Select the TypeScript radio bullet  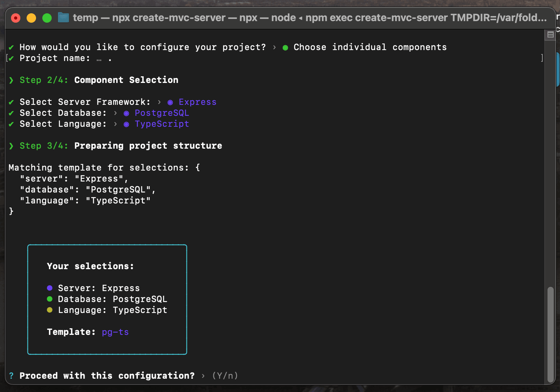126,124
